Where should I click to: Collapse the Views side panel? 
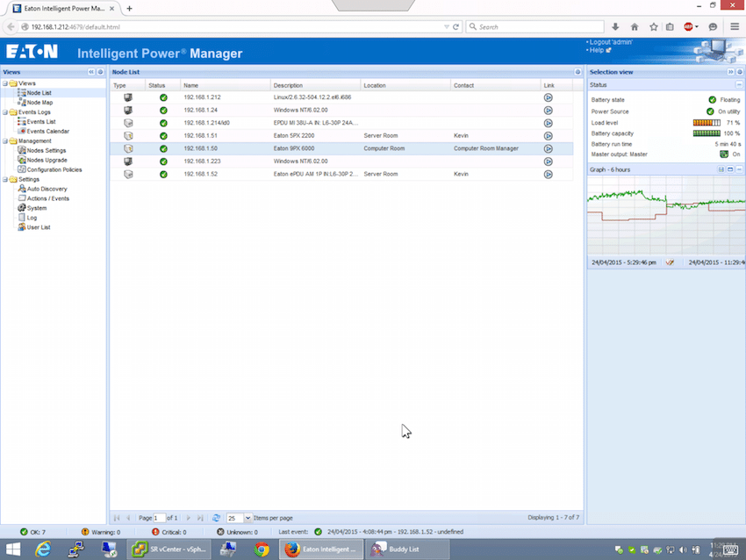click(x=91, y=72)
